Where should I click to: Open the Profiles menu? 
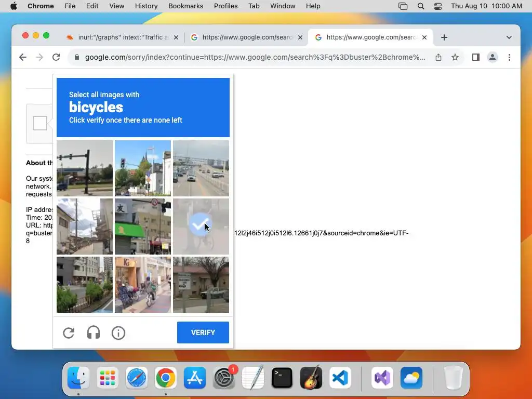coord(226,6)
